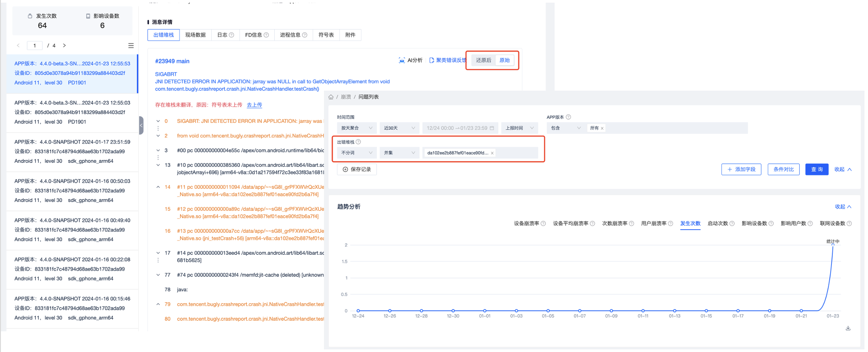Switch stack view to 还原后

483,60
